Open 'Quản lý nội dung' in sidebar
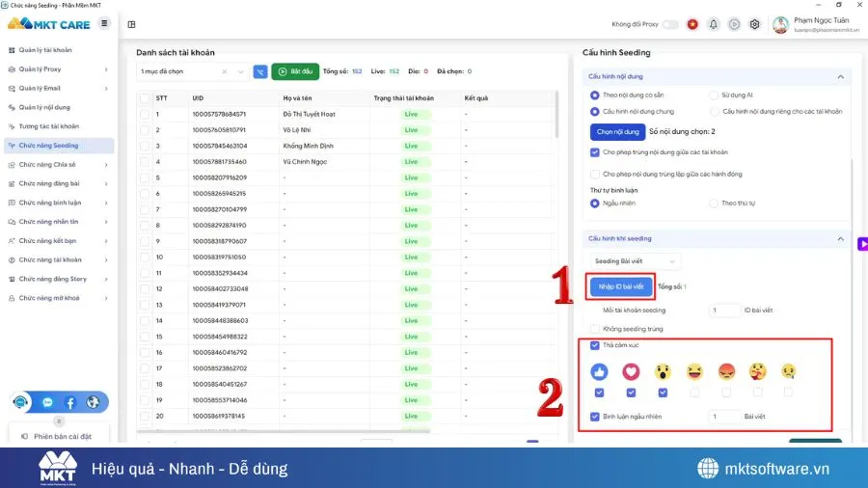The height and width of the screenshot is (488, 868). (x=58, y=107)
